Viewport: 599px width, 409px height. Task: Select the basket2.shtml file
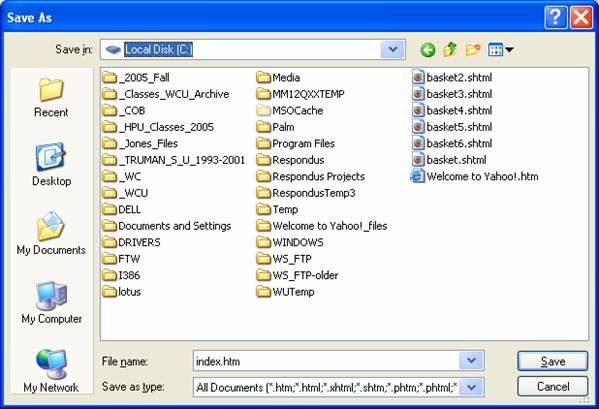(452, 78)
